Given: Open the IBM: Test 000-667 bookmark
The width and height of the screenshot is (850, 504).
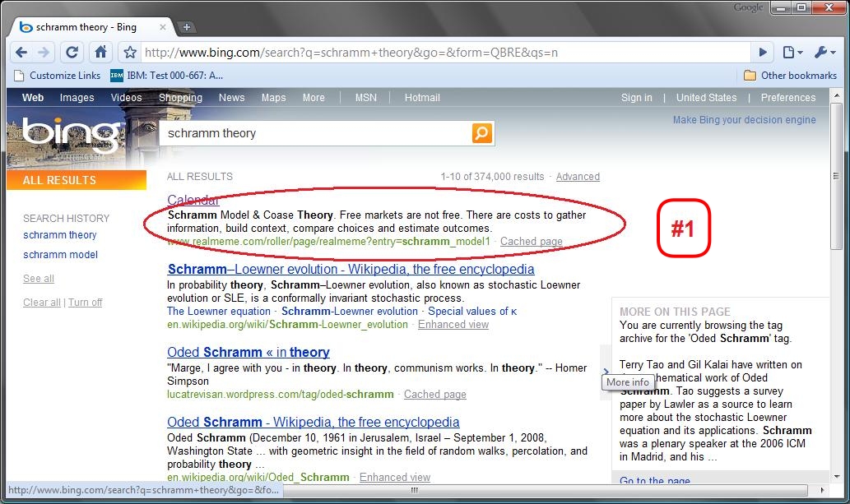Looking at the screenshot, I should click(166, 76).
